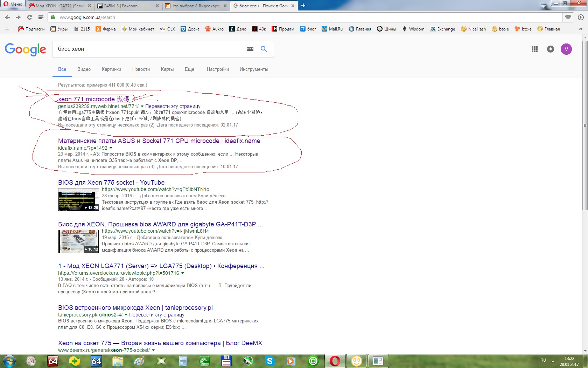
Task: Select the Новости search tab
Action: 141,69
